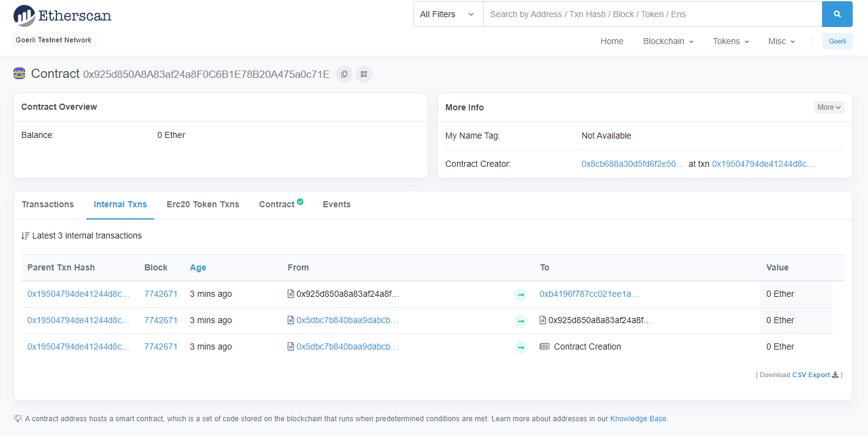
Task: Open the Erc20 Token Txns tab
Action: [203, 204]
